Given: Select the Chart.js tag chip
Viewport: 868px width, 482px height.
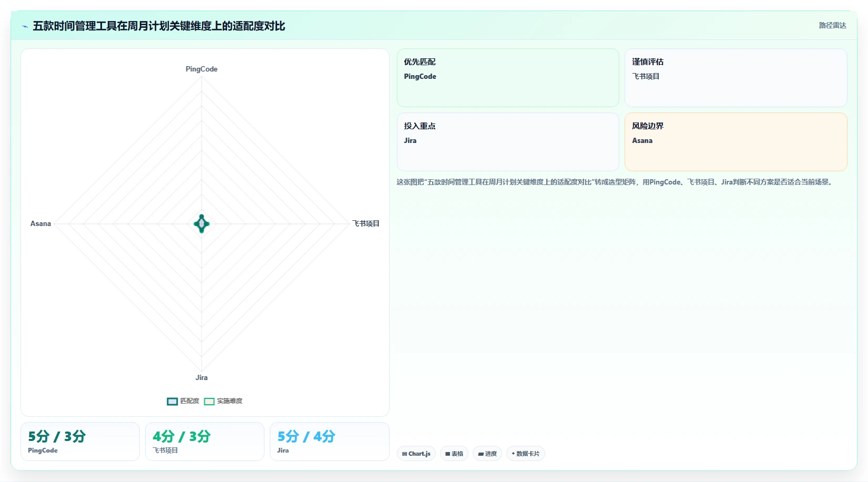Looking at the screenshot, I should (416, 454).
